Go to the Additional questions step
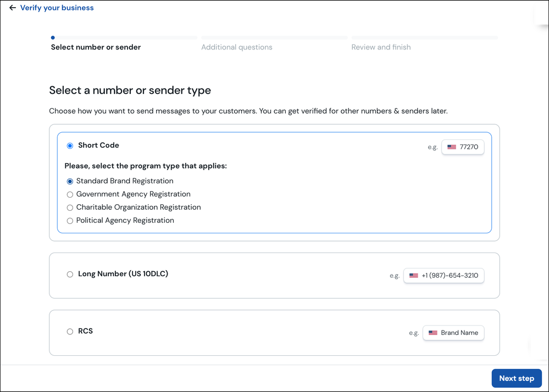549x392 pixels. 237,47
